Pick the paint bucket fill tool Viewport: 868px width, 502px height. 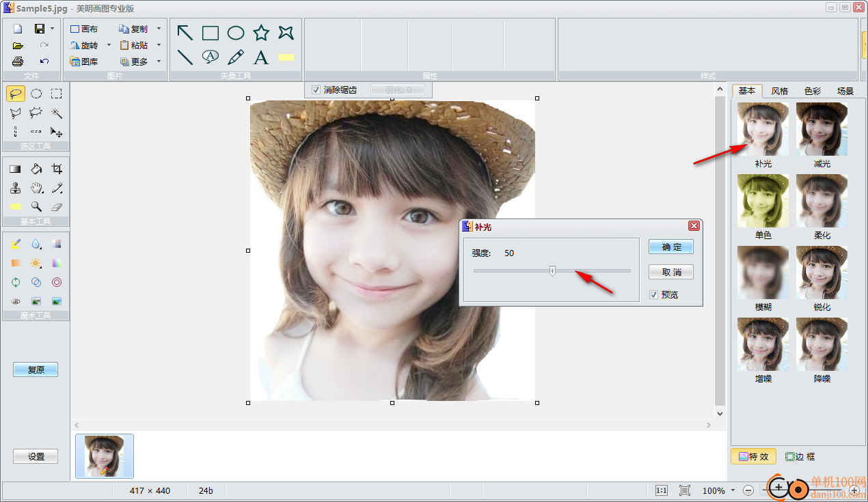tap(36, 169)
